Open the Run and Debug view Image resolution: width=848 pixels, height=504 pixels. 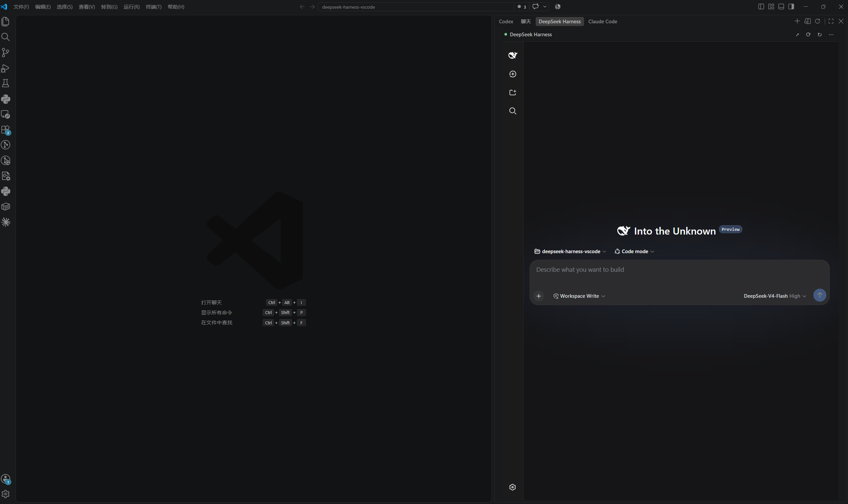[x=5, y=68]
